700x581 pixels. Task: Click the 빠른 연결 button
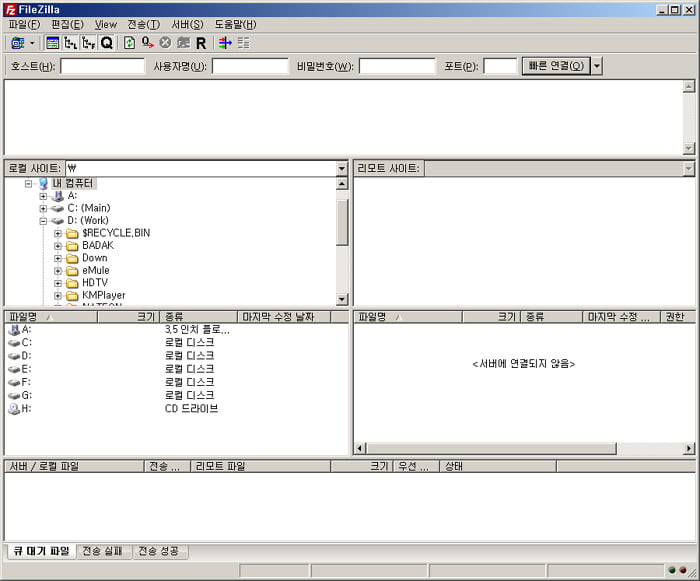point(555,66)
